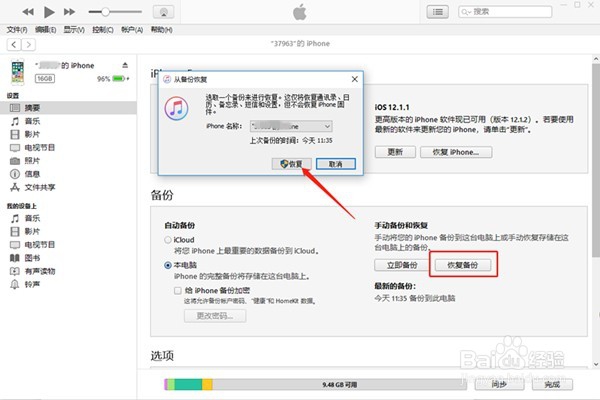Select 摘要 in the settings sidebar
The height and width of the screenshot is (400, 600).
pyautogui.click(x=68, y=108)
